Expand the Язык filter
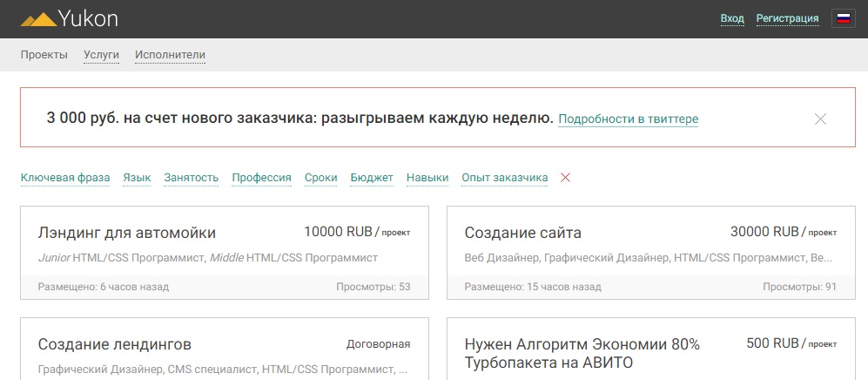 coord(137,178)
